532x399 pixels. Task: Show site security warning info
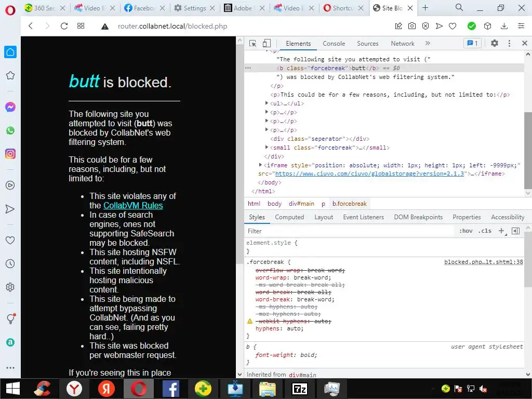click(105, 26)
